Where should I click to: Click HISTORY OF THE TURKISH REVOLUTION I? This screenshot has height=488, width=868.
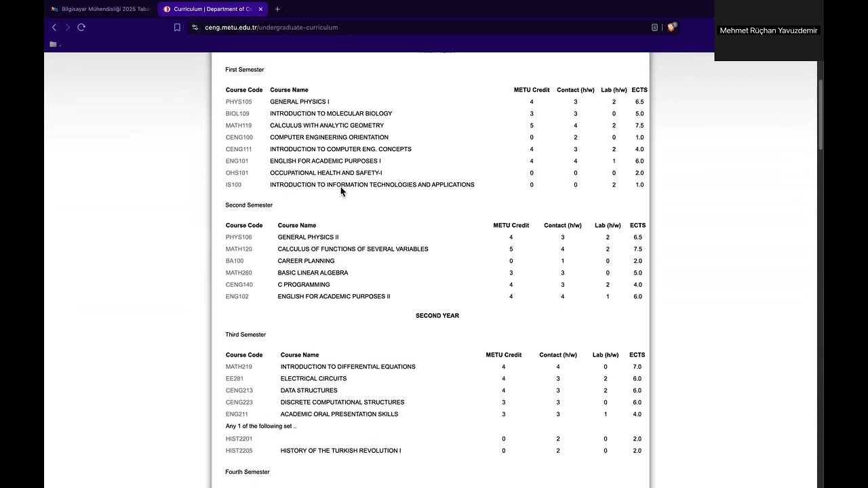click(x=340, y=451)
